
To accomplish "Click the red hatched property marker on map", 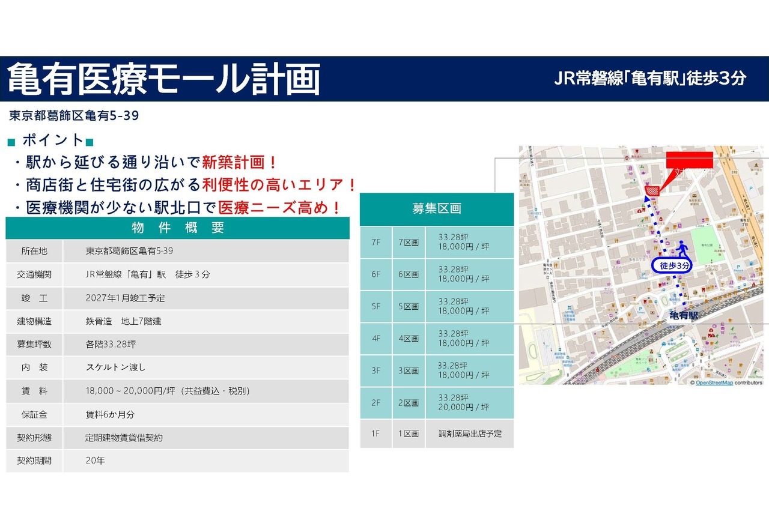I will 651,191.
